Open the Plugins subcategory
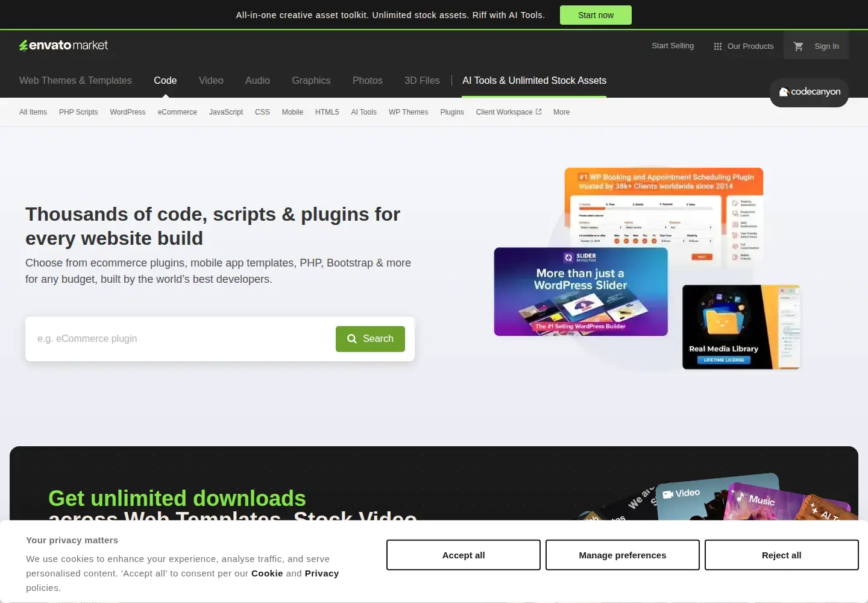Image resolution: width=868 pixels, height=603 pixels. pyautogui.click(x=452, y=112)
